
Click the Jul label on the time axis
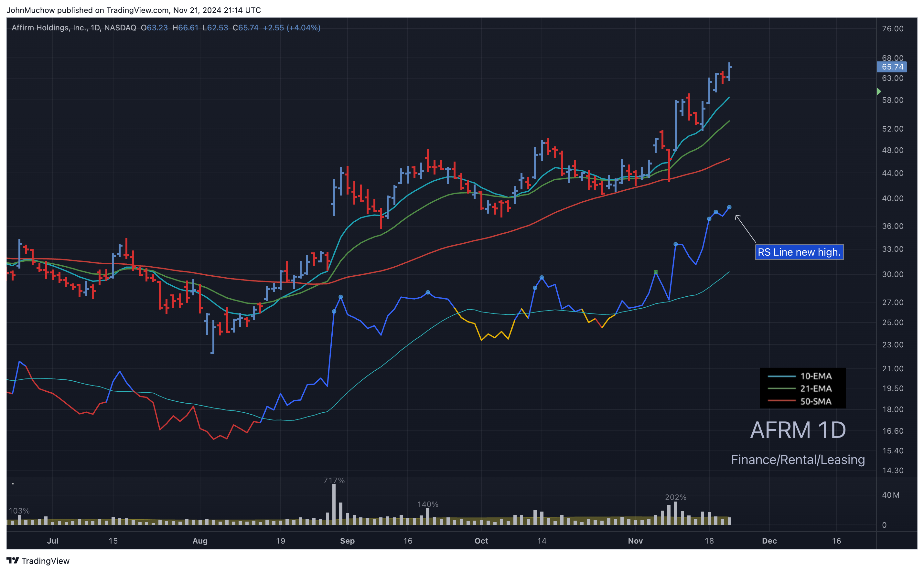[53, 541]
